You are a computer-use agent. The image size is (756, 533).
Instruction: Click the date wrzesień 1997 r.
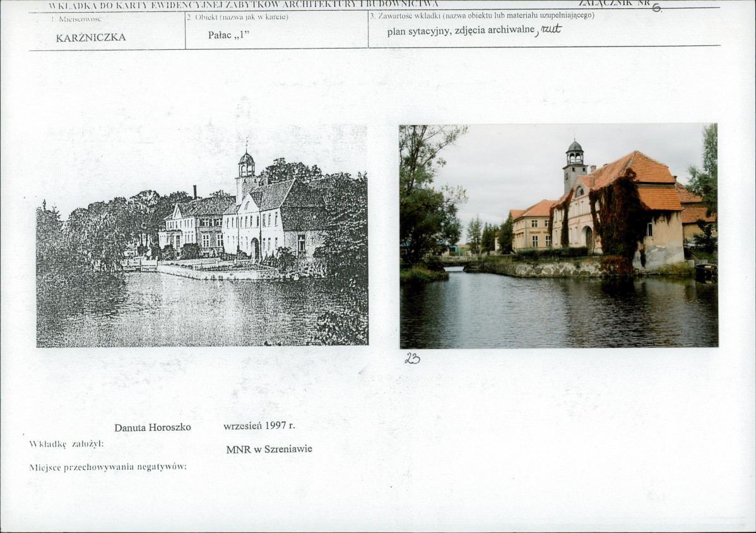point(259,426)
